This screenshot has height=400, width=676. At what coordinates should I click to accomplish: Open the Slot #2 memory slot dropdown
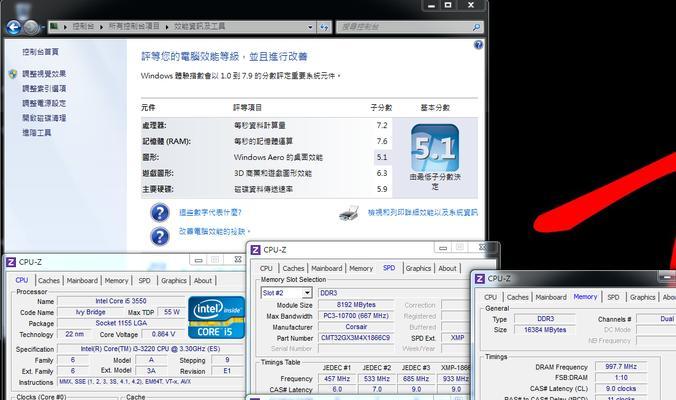click(x=307, y=293)
